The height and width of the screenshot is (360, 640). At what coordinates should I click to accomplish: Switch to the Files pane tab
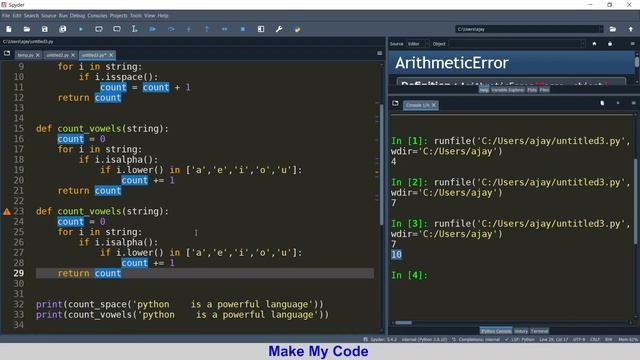(544, 90)
